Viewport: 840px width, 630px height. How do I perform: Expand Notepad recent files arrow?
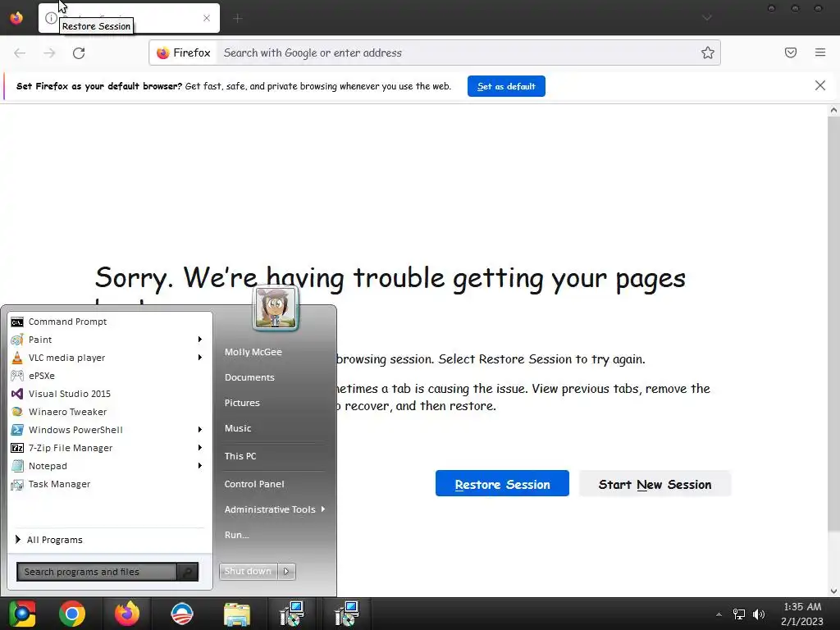(x=200, y=466)
